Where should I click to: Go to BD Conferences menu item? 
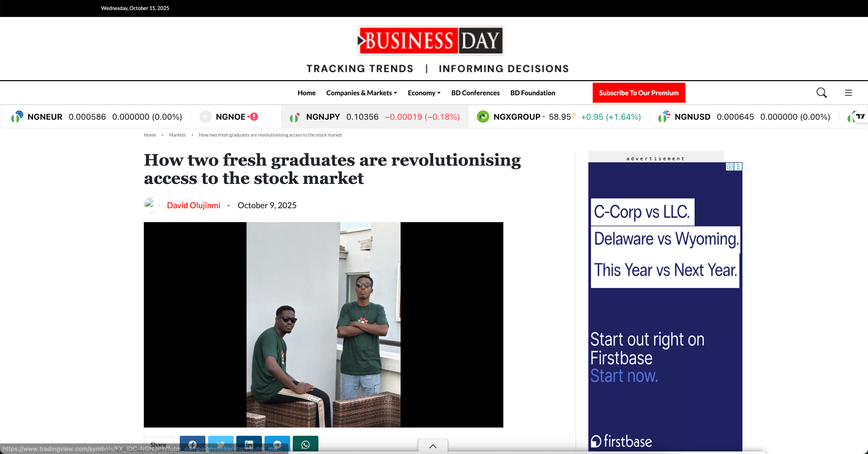point(475,93)
